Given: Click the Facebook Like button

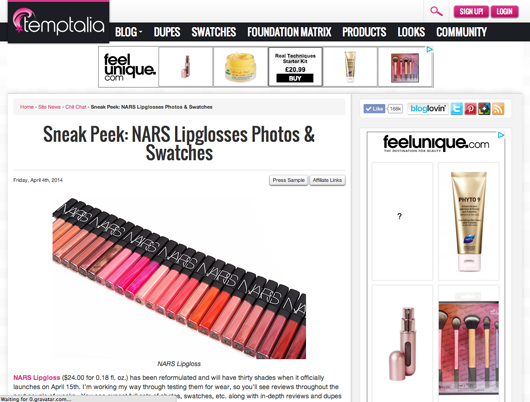Looking at the screenshot, I should tap(374, 109).
